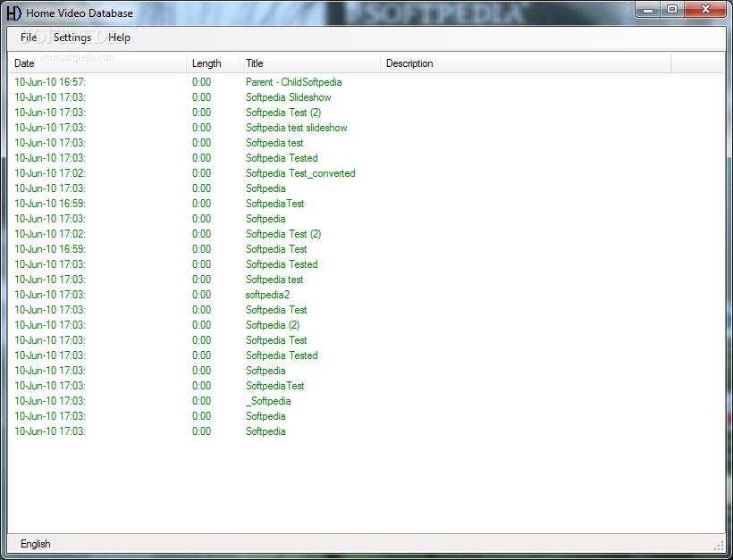Maximize the Home Video Database window
The image size is (733, 560).
[671, 9]
